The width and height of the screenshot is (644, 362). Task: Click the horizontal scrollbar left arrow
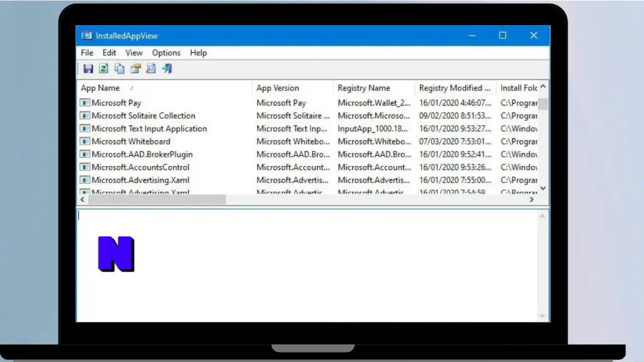tap(82, 199)
